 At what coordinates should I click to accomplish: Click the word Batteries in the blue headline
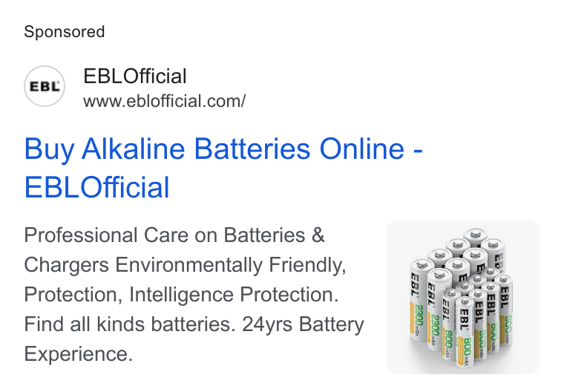pyautogui.click(x=252, y=148)
